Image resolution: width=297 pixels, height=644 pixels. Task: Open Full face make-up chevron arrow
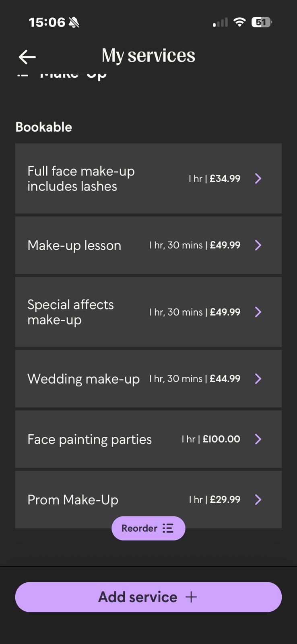click(258, 178)
